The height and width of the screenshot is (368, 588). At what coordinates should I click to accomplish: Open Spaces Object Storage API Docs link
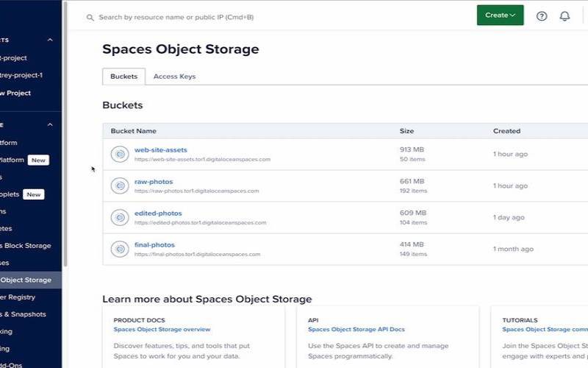356,330
